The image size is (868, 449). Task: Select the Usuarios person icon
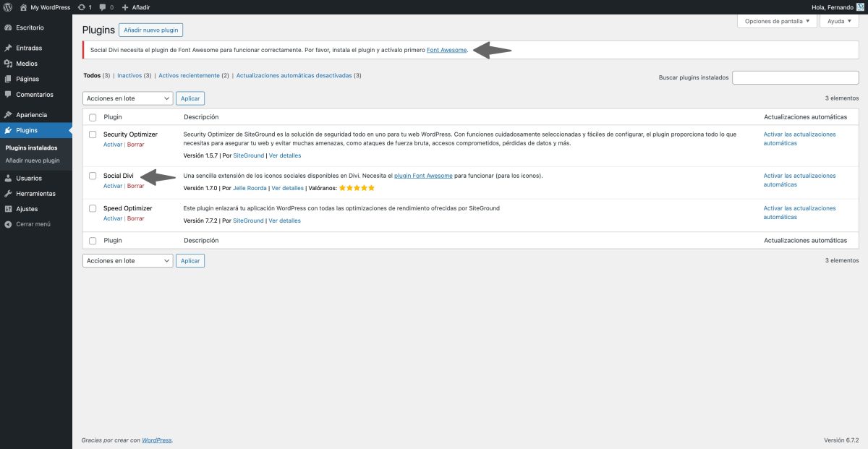[x=8, y=177]
